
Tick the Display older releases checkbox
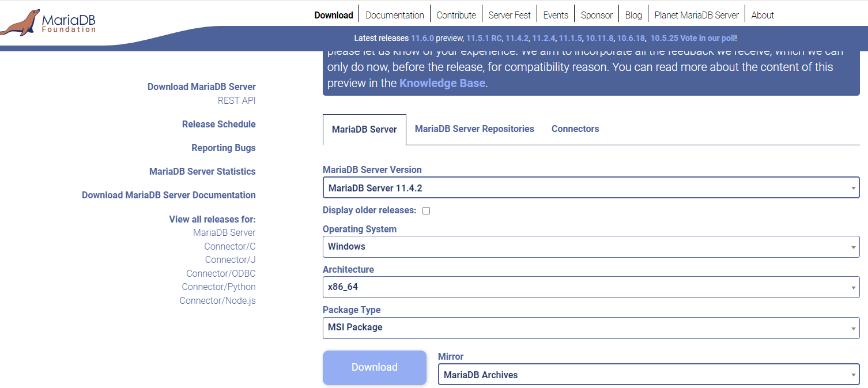pyautogui.click(x=427, y=210)
